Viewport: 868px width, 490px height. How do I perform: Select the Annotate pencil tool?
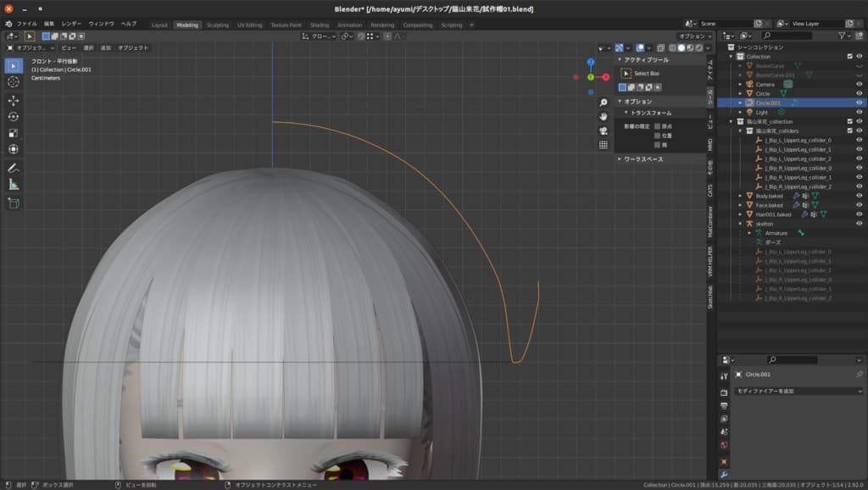point(14,168)
